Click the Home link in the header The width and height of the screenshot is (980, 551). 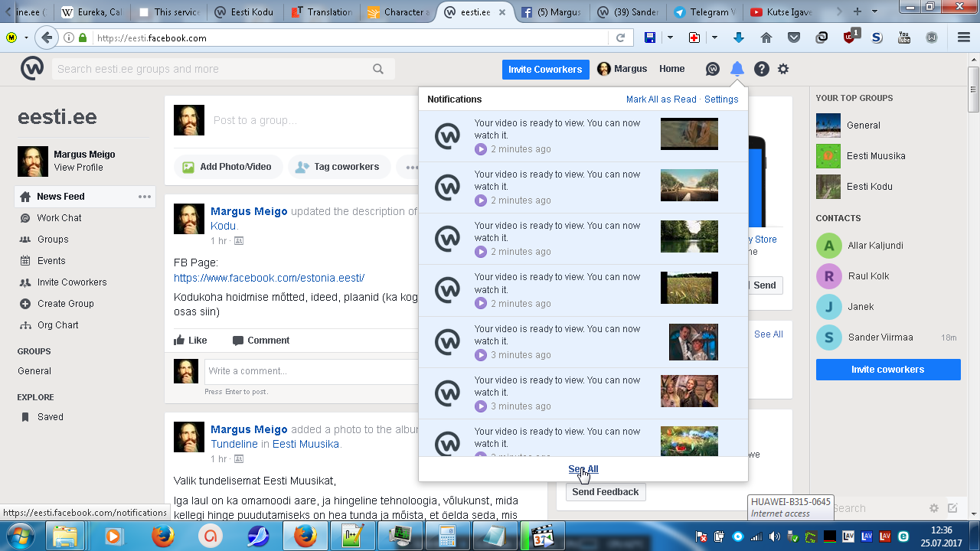click(x=672, y=69)
